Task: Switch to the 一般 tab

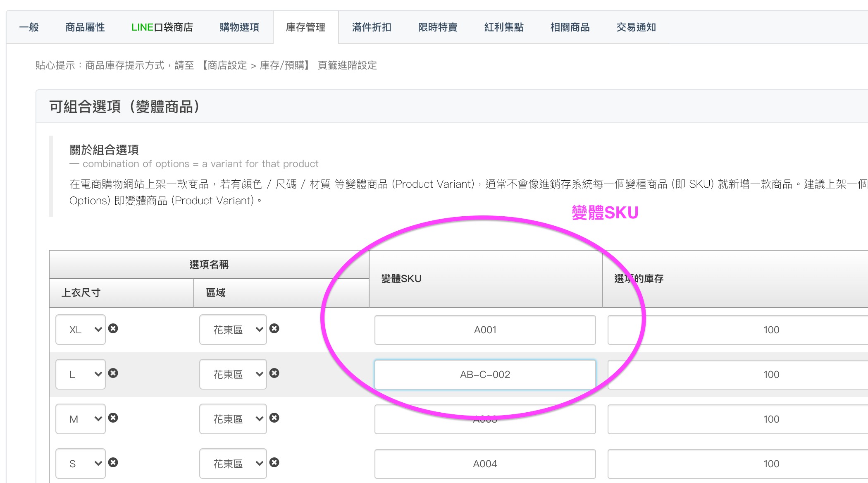Action: point(29,27)
